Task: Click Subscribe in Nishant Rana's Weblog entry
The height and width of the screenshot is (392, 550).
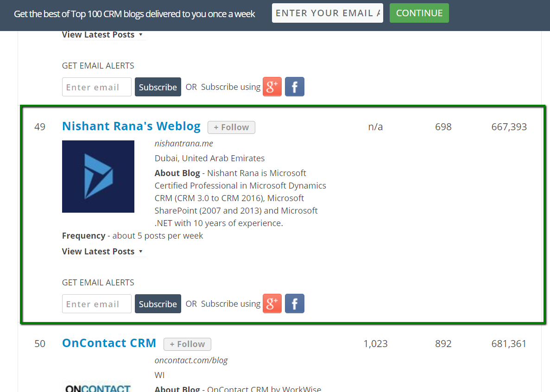Action: point(158,304)
